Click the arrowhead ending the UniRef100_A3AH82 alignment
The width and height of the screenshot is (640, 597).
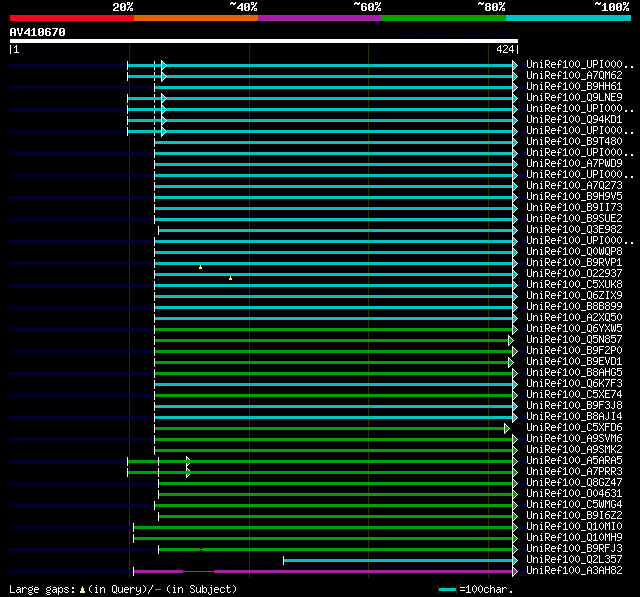(x=515, y=571)
